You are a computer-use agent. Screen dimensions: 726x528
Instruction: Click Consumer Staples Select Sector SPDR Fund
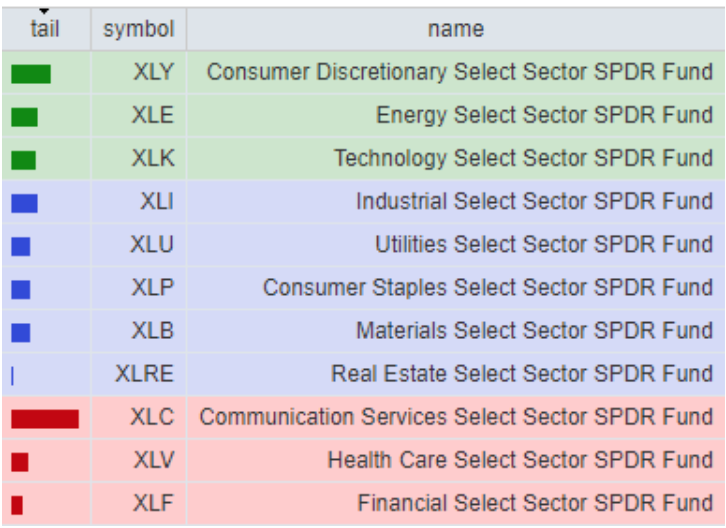(x=488, y=288)
